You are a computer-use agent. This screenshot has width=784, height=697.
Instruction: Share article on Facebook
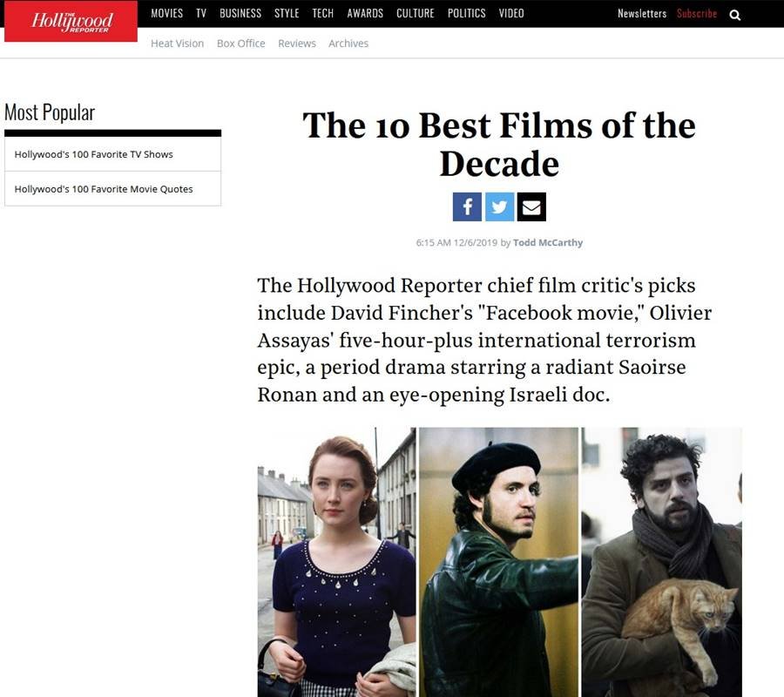pyautogui.click(x=467, y=206)
